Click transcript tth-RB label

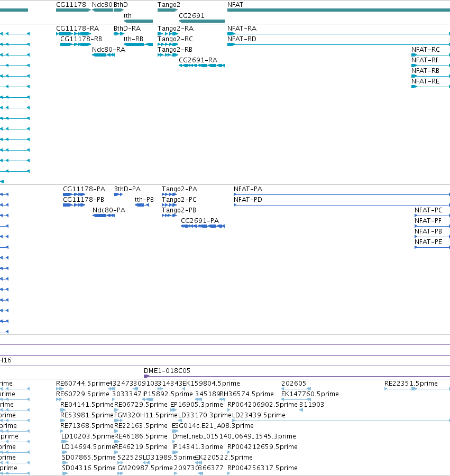pos(133,39)
